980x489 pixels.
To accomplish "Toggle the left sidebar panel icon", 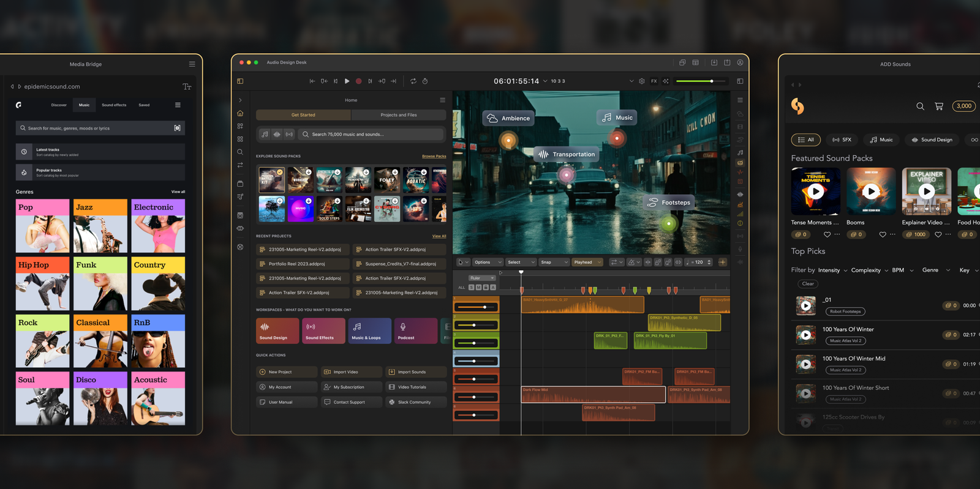I will (x=240, y=81).
